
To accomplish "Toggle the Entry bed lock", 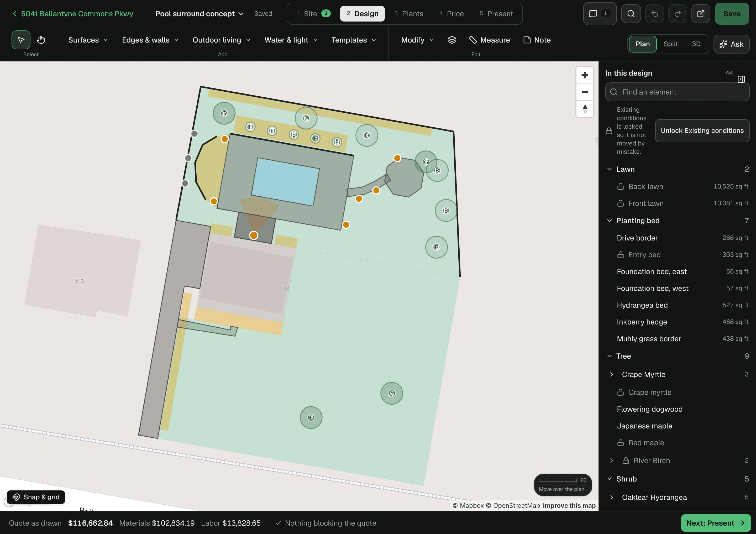I will click(x=620, y=255).
